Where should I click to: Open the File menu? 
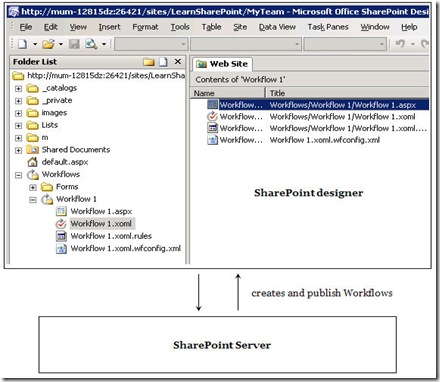tap(26, 27)
